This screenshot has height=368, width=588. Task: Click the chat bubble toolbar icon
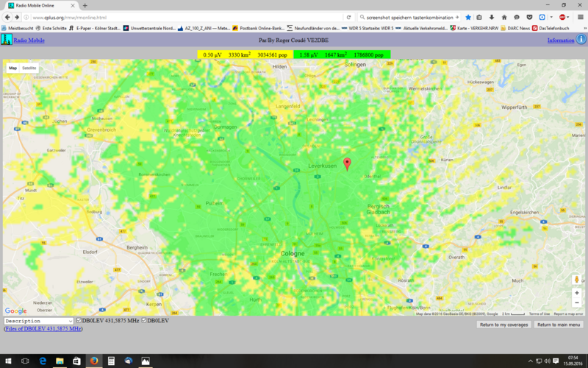pos(517,17)
